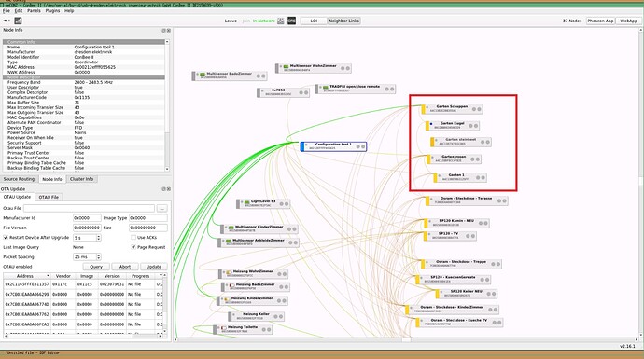This screenshot has width=644, height=359.
Task: Click the network grid icon beside In Network
Action: click(281, 21)
